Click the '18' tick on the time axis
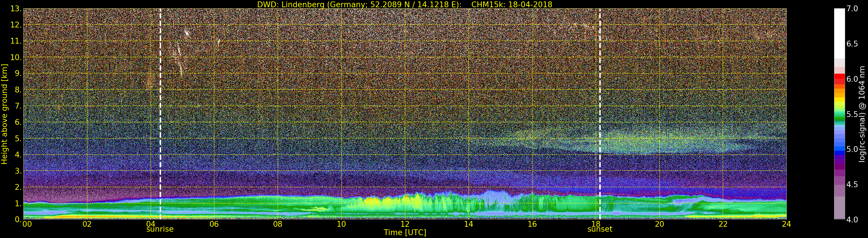Image resolution: width=868 pixels, height=238 pixels. [596, 224]
